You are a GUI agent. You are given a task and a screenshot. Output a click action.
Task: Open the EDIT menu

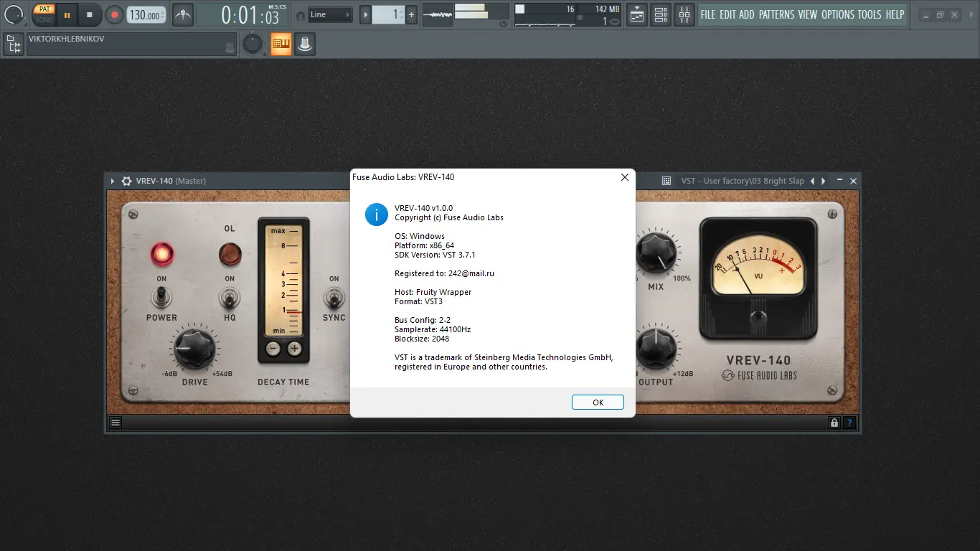tap(727, 14)
